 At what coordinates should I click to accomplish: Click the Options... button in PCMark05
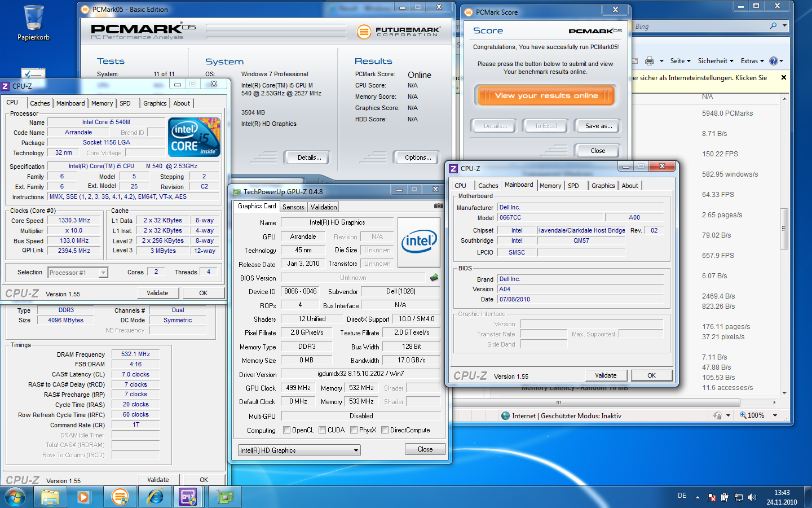418,157
